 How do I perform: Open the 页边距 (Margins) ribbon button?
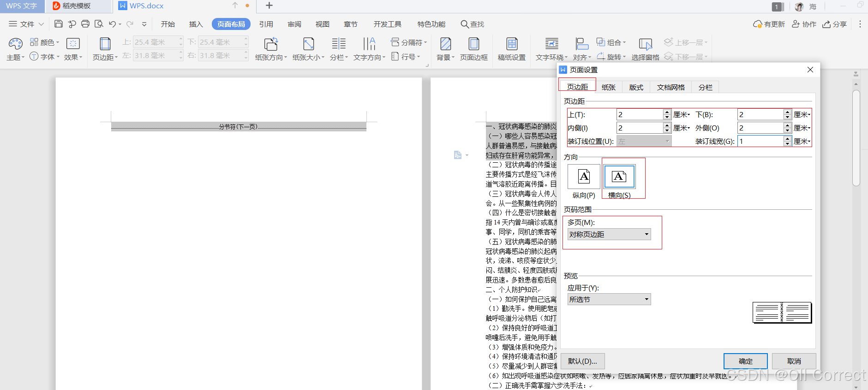tap(105, 49)
